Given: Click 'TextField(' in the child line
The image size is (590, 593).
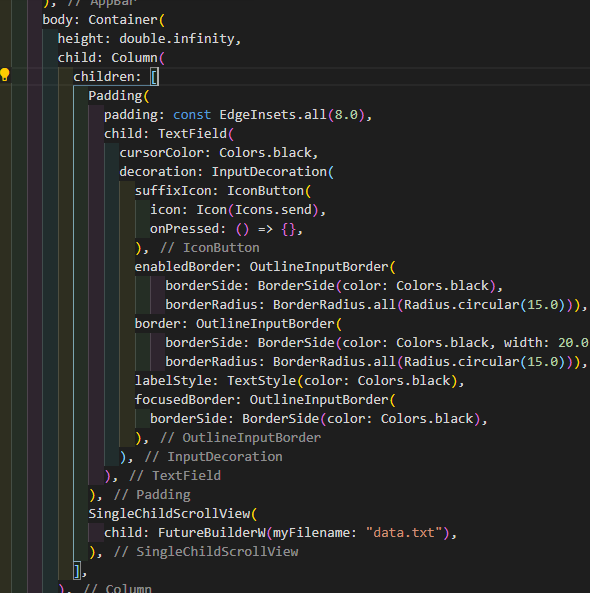Looking at the screenshot, I should pyautogui.click(x=196, y=134).
